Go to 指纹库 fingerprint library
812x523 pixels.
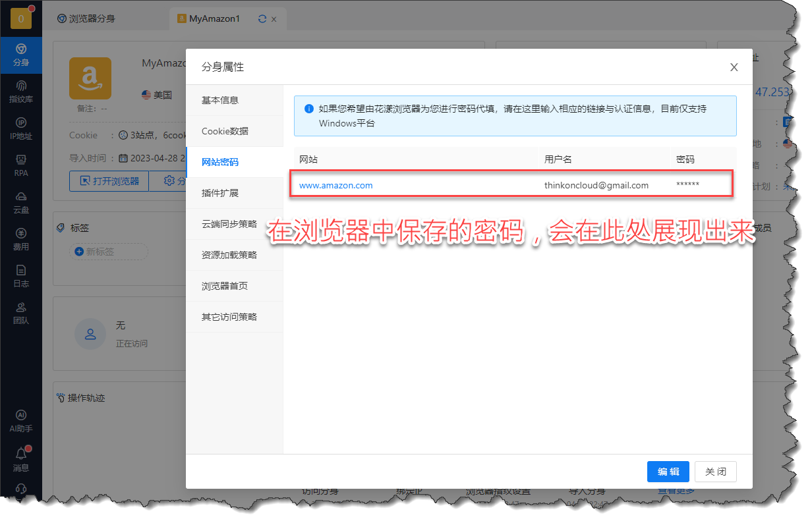[21, 92]
